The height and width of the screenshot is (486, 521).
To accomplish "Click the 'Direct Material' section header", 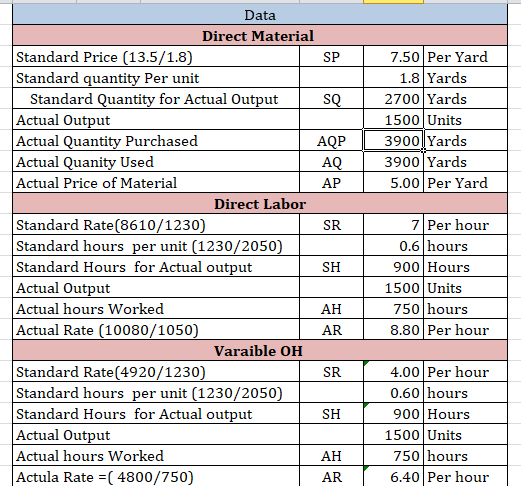I will point(260,36).
